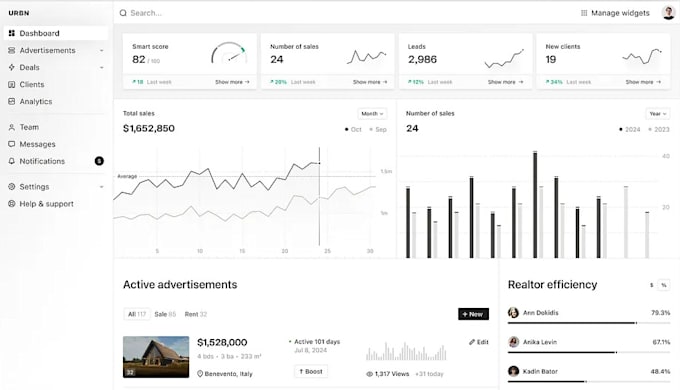
Task: Click the URBN logo
Action: (x=19, y=13)
